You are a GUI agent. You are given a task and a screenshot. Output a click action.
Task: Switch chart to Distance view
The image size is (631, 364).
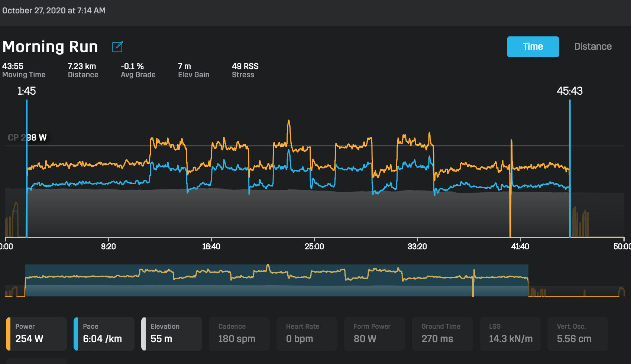(x=592, y=47)
